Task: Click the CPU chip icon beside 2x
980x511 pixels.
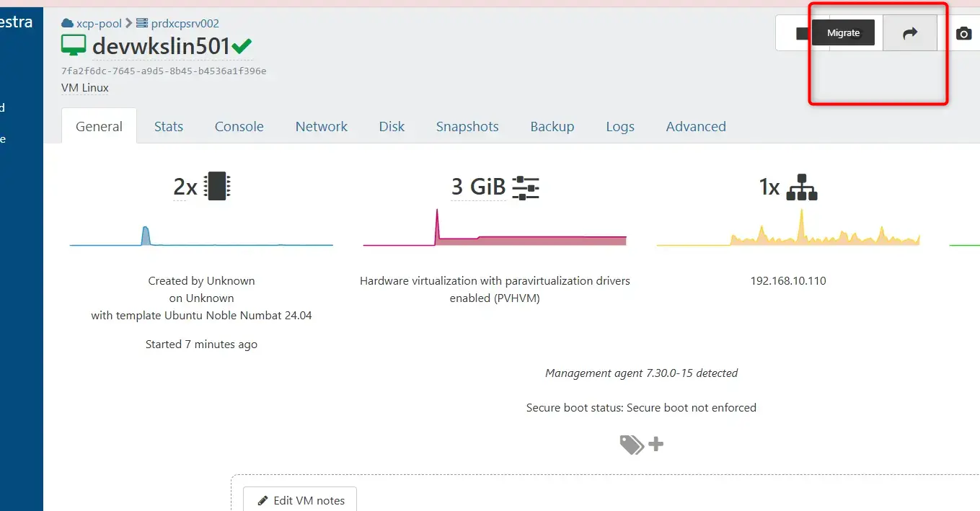Action: click(217, 187)
